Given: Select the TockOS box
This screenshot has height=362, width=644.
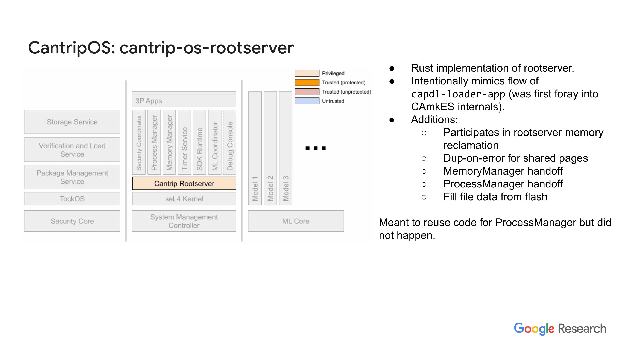Looking at the screenshot, I should [x=72, y=199].
